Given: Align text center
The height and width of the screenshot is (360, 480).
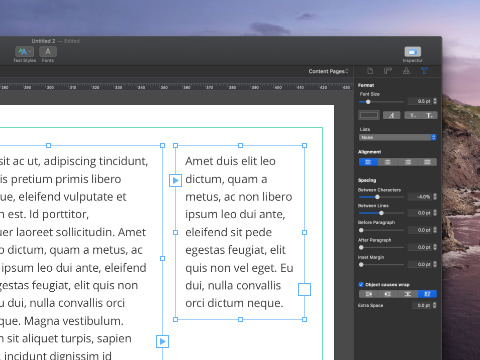Looking at the screenshot, I should point(388,162).
